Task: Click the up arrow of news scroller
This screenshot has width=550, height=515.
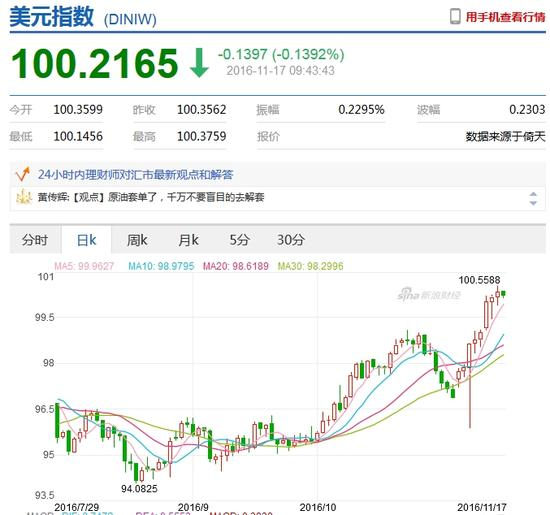Action: coord(533,194)
